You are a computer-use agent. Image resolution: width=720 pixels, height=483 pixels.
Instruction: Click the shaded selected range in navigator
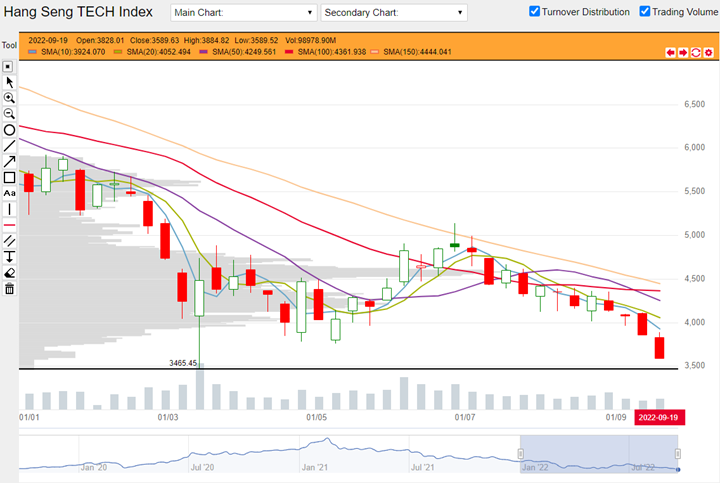pyautogui.click(x=599, y=454)
